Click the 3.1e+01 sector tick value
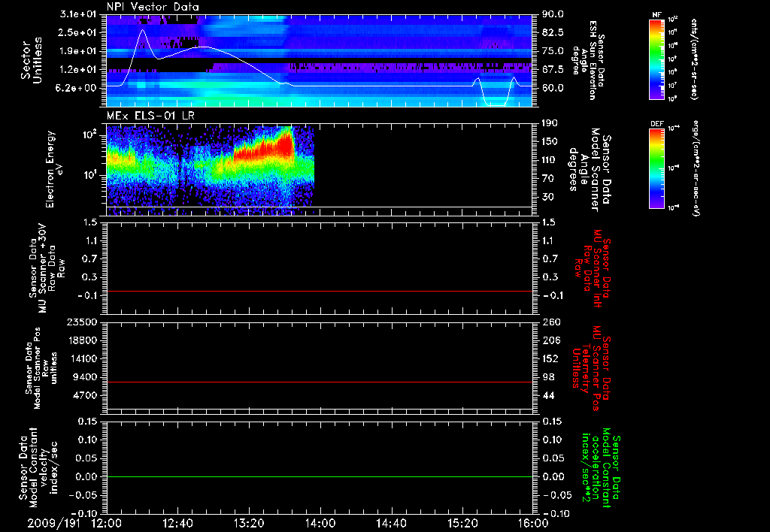The height and width of the screenshot is (532, 770). (x=78, y=14)
